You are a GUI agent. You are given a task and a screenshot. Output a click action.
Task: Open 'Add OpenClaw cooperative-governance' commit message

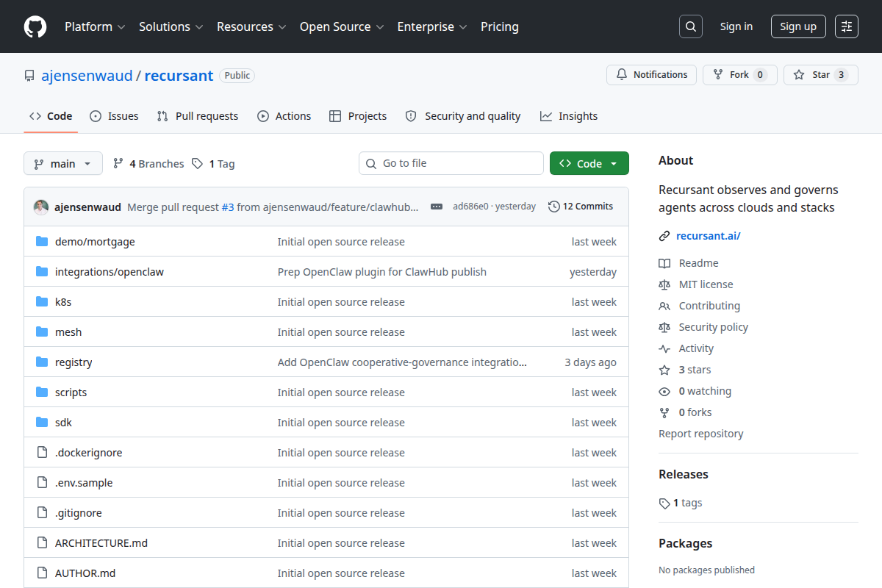403,362
